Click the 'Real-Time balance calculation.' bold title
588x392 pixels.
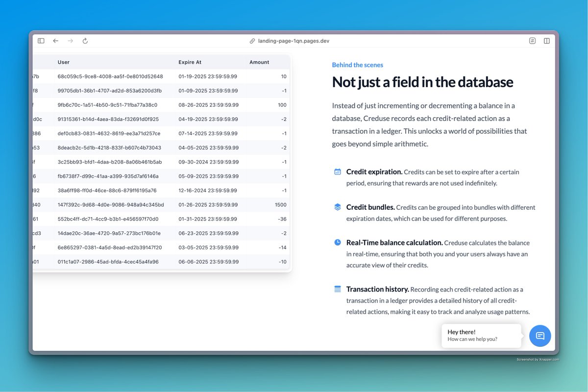coord(394,243)
